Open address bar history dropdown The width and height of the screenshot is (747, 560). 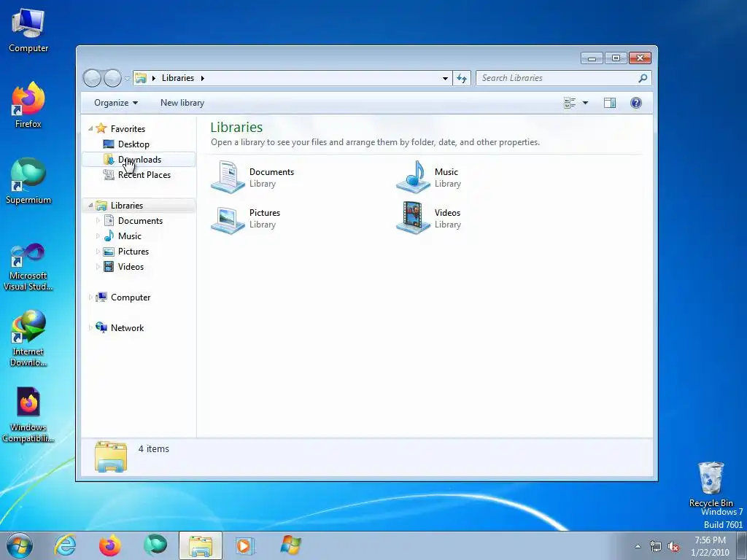pos(445,78)
